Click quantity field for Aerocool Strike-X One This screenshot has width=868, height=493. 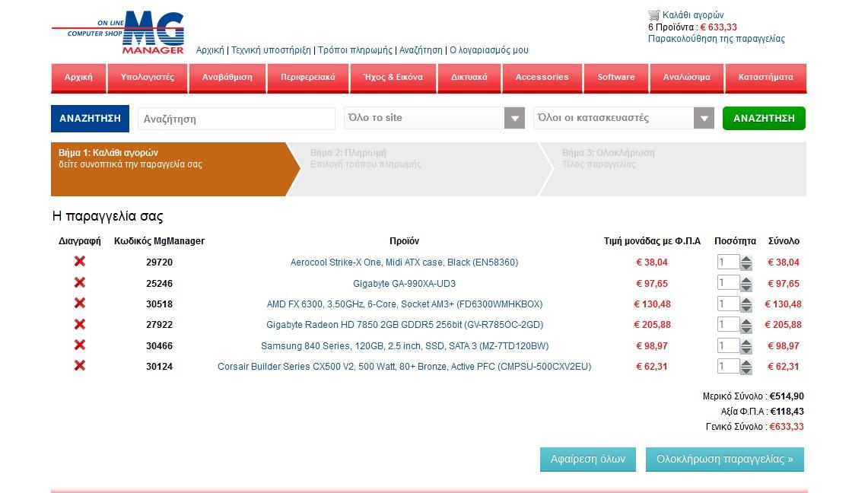click(x=729, y=262)
